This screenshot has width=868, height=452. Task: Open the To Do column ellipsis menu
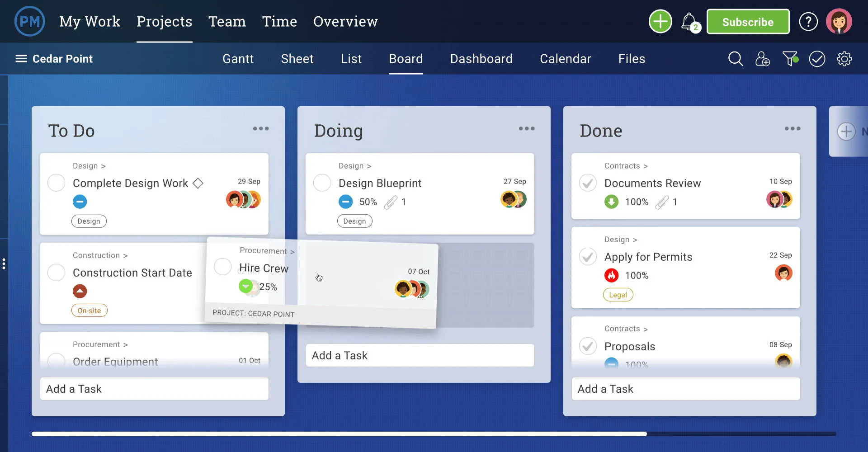(x=261, y=129)
